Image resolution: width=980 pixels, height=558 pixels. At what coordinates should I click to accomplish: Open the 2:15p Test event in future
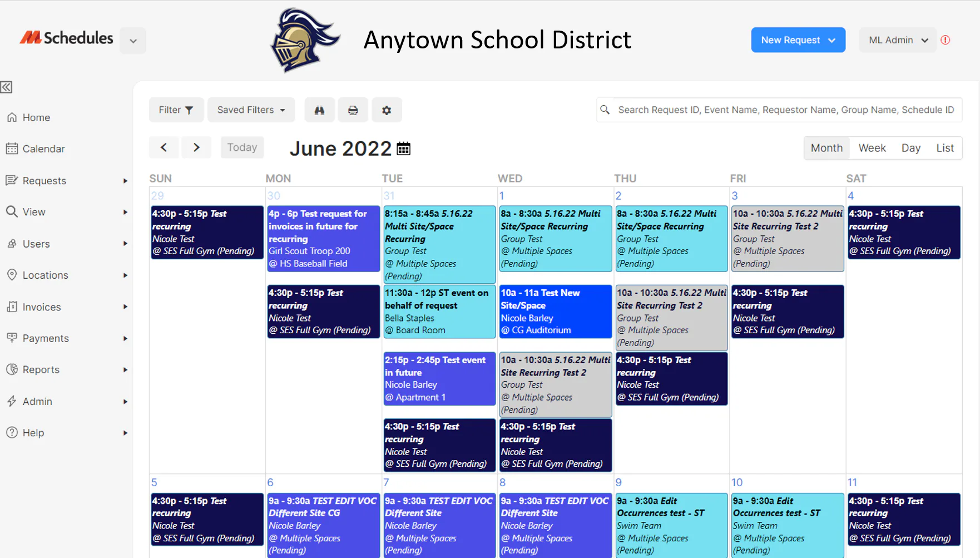coord(439,379)
